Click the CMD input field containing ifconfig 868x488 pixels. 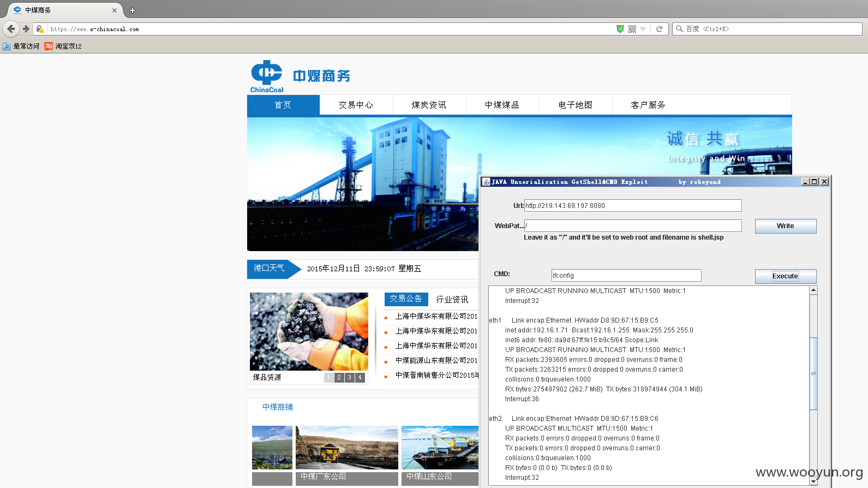(x=626, y=275)
